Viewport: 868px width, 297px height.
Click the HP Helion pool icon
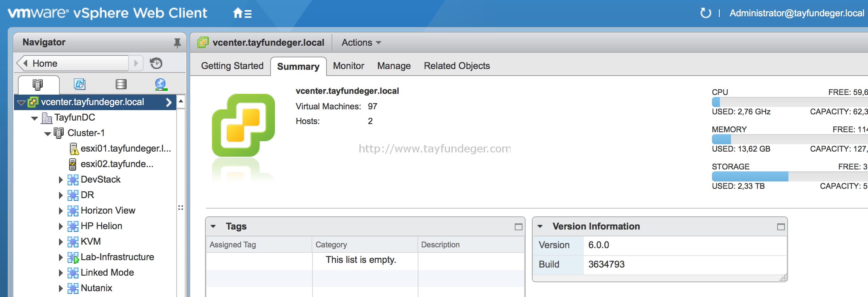click(73, 226)
